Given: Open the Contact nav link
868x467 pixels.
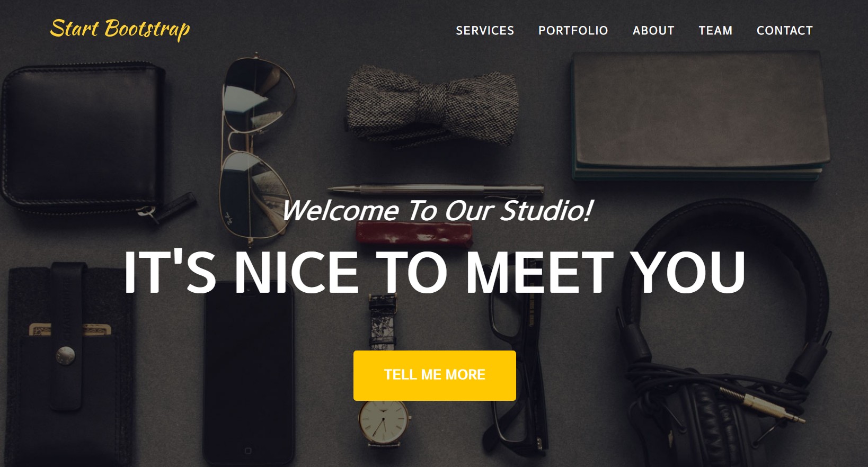Looking at the screenshot, I should (x=784, y=31).
